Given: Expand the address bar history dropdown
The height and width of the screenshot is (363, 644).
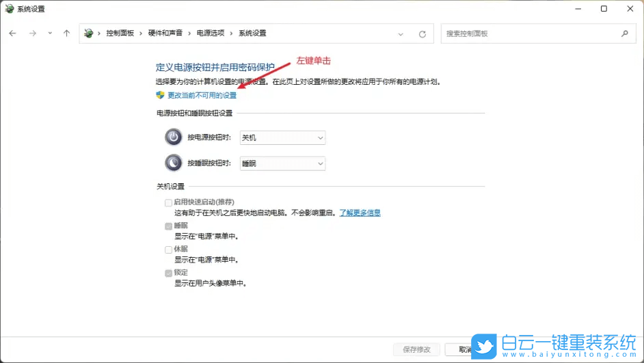Looking at the screenshot, I should [x=401, y=33].
